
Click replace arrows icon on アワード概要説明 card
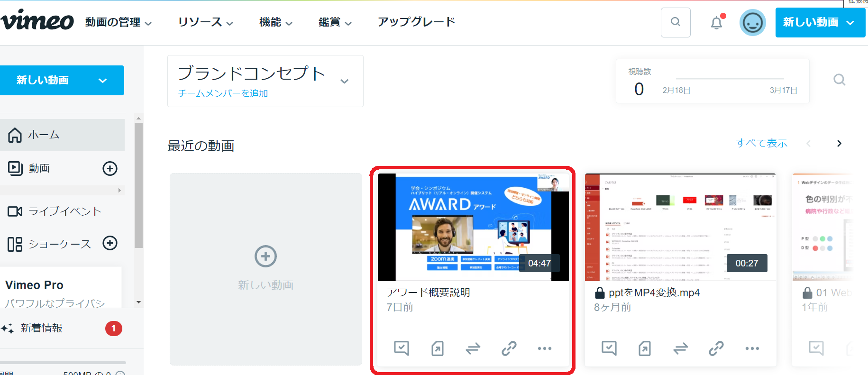[473, 349]
